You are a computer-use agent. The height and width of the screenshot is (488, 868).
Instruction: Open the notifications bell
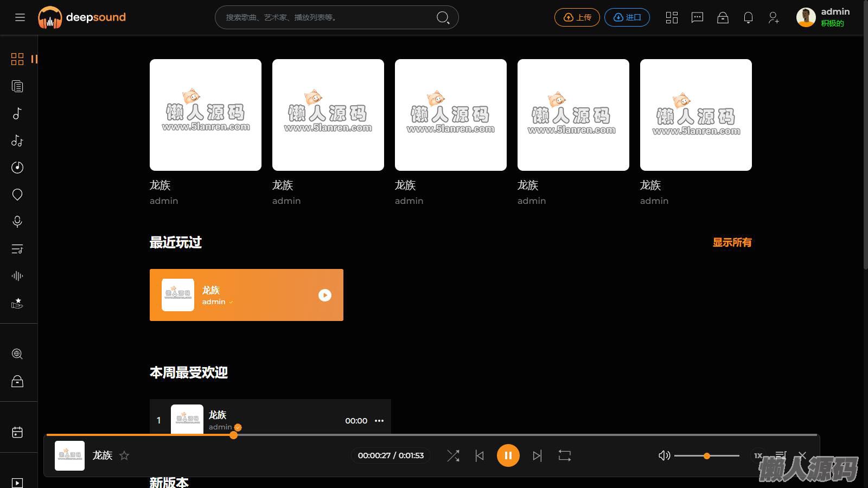[748, 17]
